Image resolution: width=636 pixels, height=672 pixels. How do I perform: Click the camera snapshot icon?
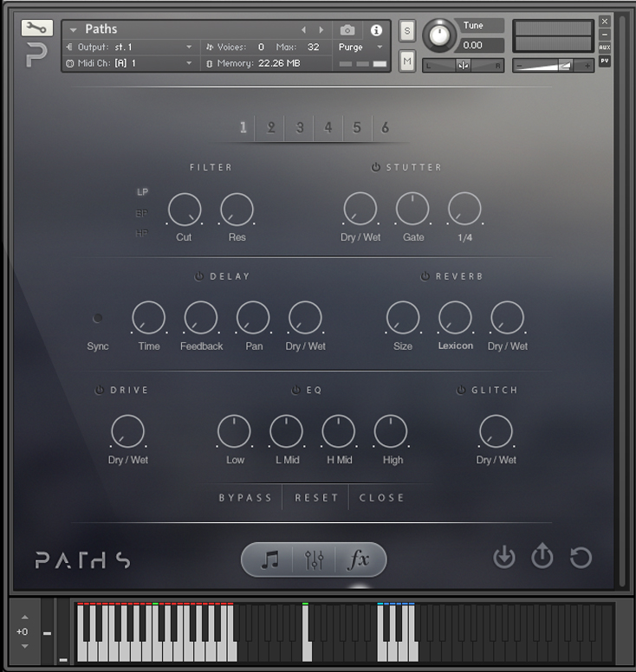point(347,29)
